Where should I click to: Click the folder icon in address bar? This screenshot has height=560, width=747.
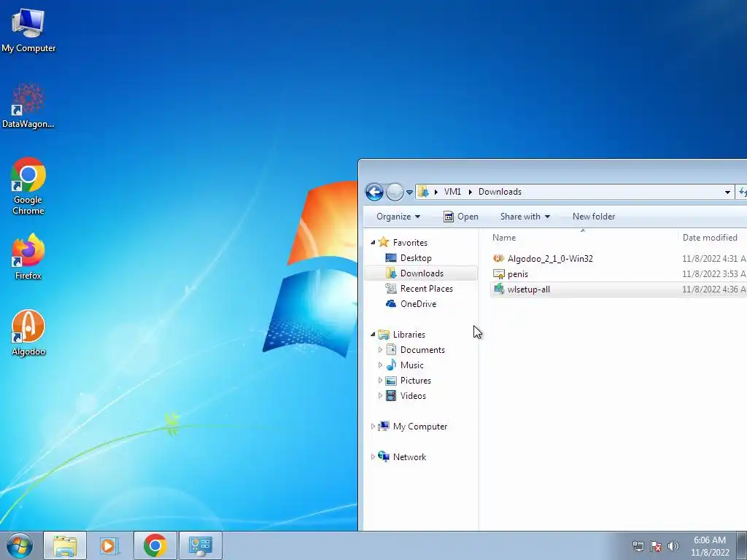point(422,192)
